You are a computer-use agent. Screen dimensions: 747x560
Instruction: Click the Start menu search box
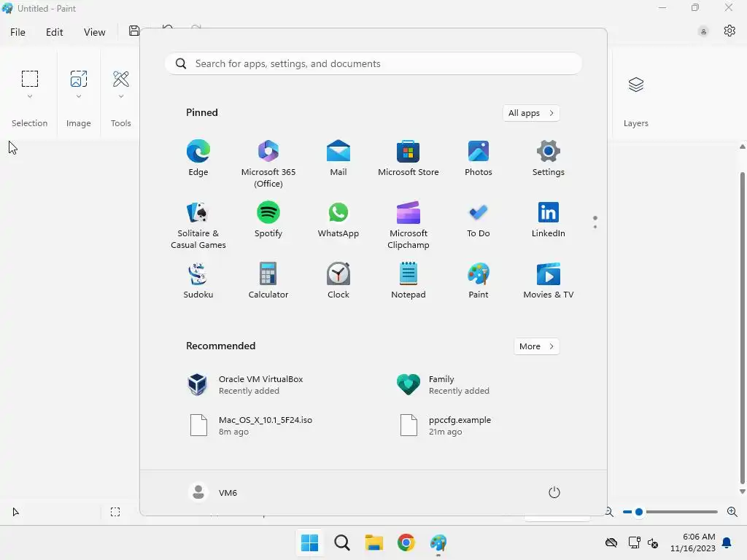373,64
